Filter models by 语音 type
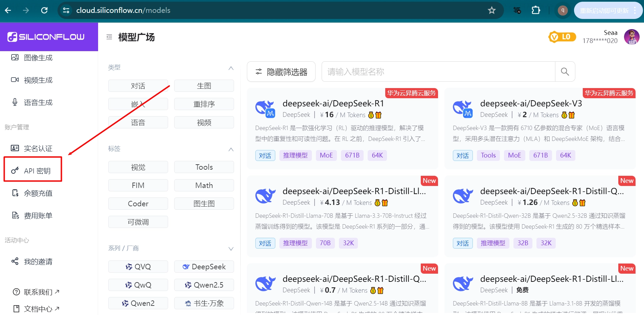Viewport: 644px width, 315px height. (x=138, y=122)
